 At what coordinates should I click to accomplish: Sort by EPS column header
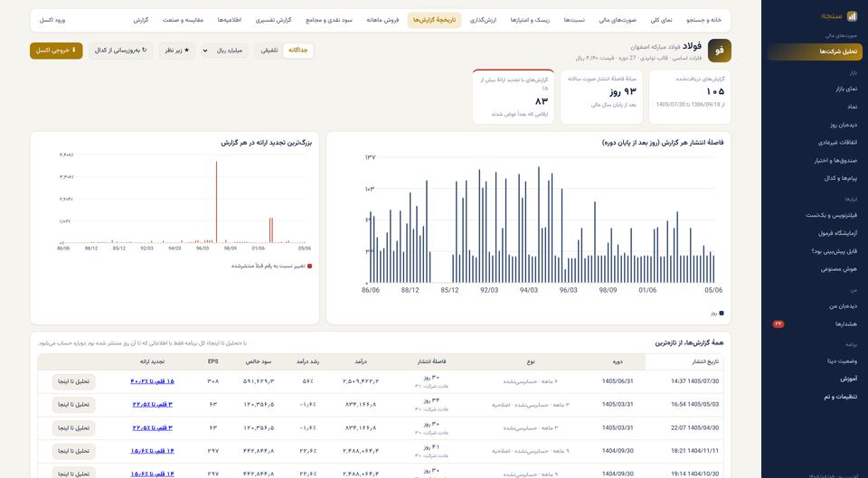(213, 361)
